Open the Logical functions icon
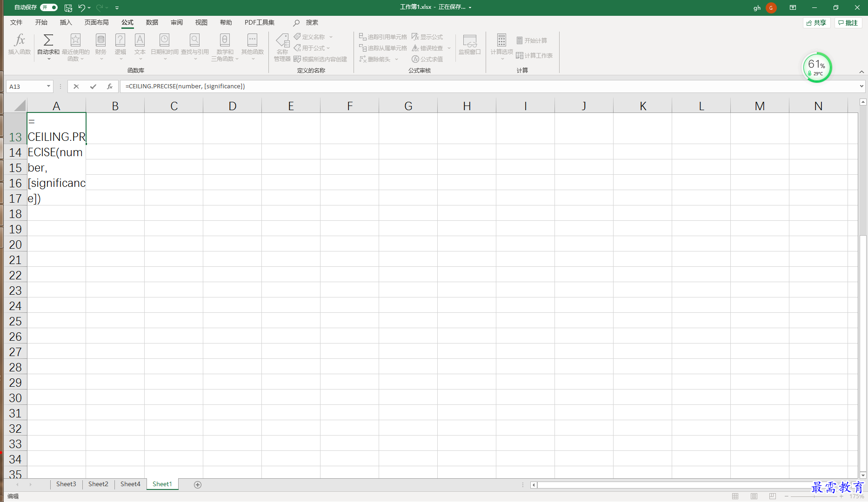This screenshot has height=502, width=868. [x=120, y=40]
